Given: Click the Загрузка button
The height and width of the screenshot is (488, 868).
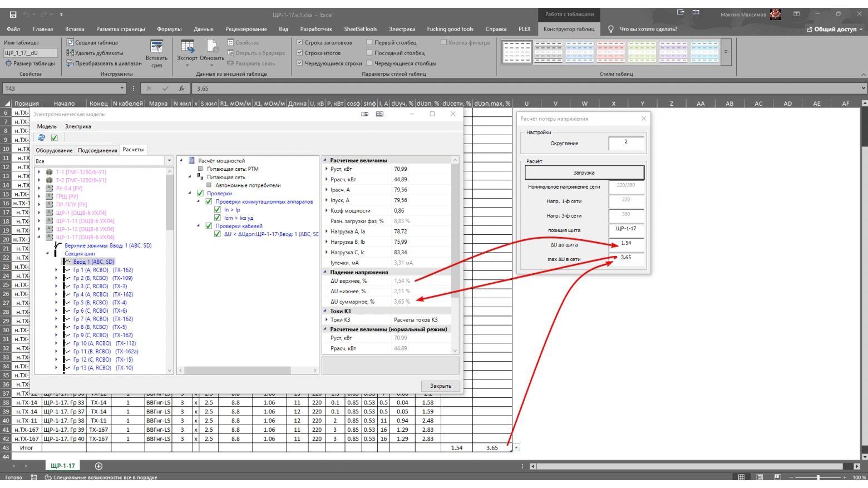Looking at the screenshot, I should 584,172.
